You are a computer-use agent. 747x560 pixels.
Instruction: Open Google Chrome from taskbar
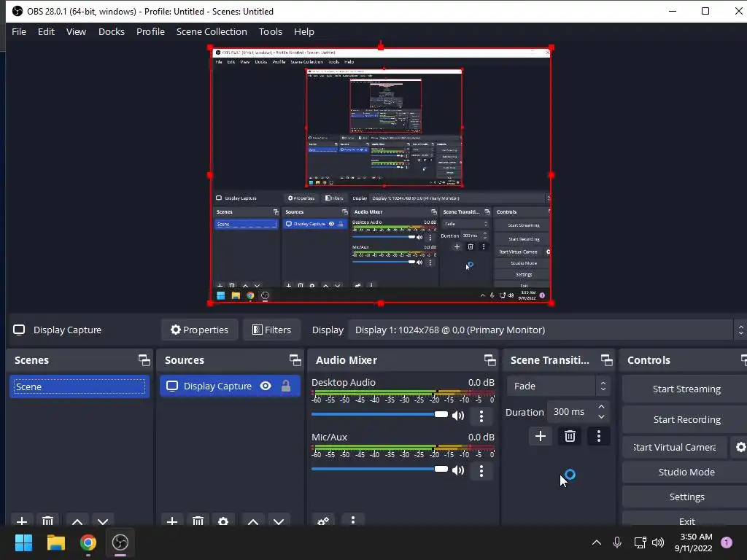88,542
